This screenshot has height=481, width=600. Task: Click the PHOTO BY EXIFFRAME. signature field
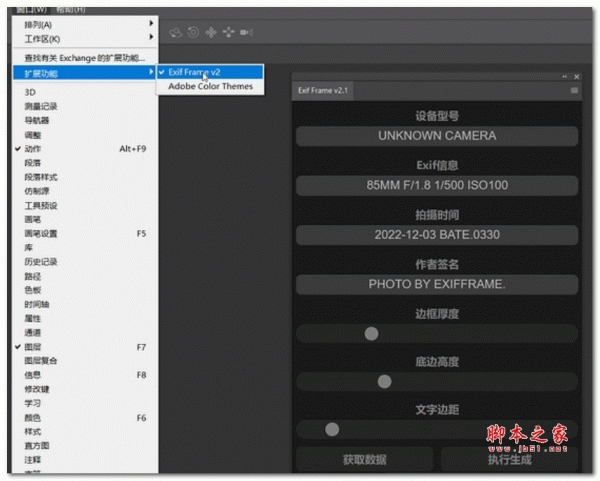pos(437,284)
